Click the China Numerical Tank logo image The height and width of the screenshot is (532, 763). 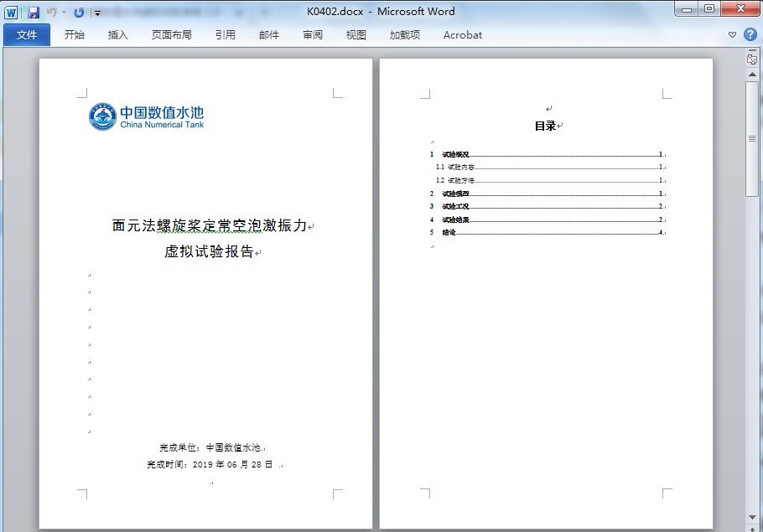pos(147,117)
